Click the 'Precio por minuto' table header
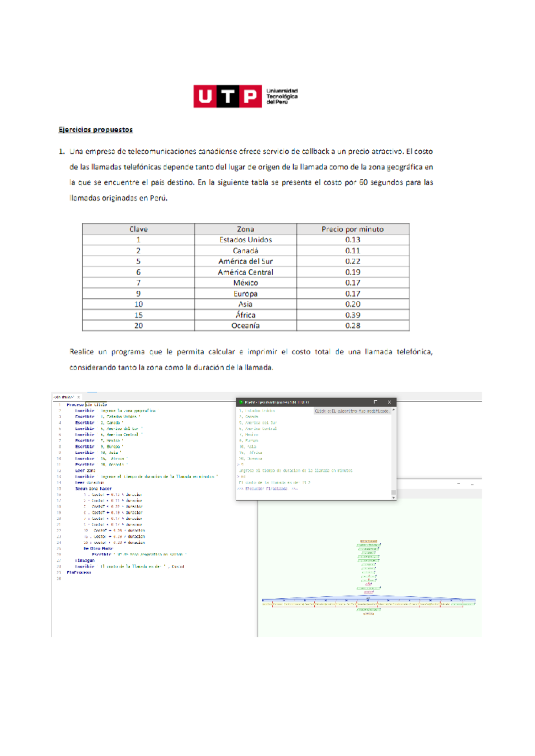Screen dimensions: 535x756 click(352, 229)
